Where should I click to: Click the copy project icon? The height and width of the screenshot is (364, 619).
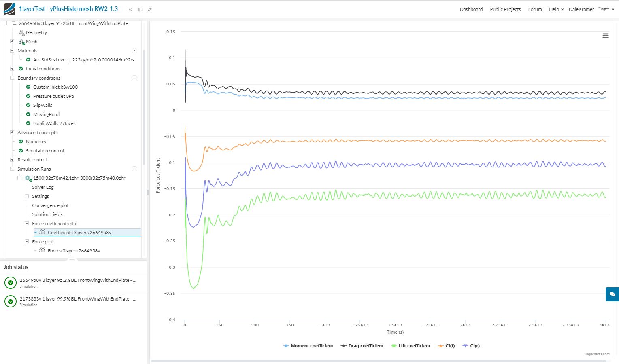click(140, 9)
